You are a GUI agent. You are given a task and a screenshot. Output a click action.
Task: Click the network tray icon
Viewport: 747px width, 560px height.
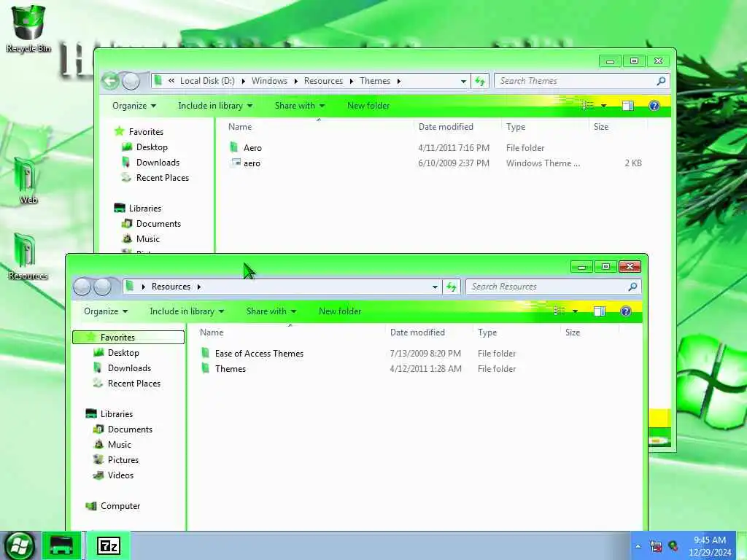pos(656,546)
